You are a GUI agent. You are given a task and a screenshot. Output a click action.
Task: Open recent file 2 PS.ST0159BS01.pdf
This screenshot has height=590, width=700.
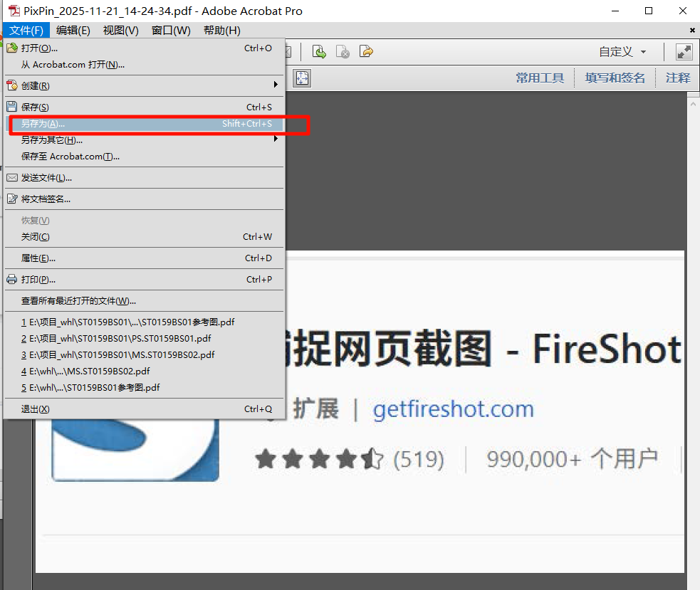click(x=144, y=339)
